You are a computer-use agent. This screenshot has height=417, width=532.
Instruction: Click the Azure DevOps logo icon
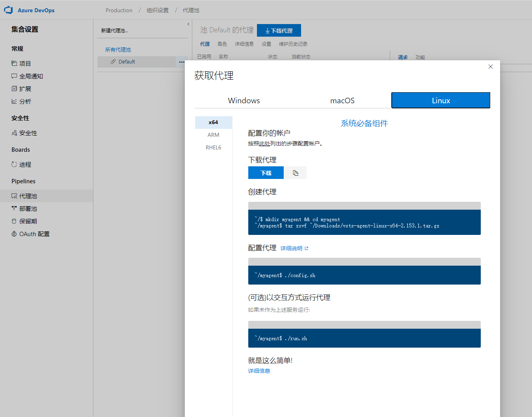(8, 10)
